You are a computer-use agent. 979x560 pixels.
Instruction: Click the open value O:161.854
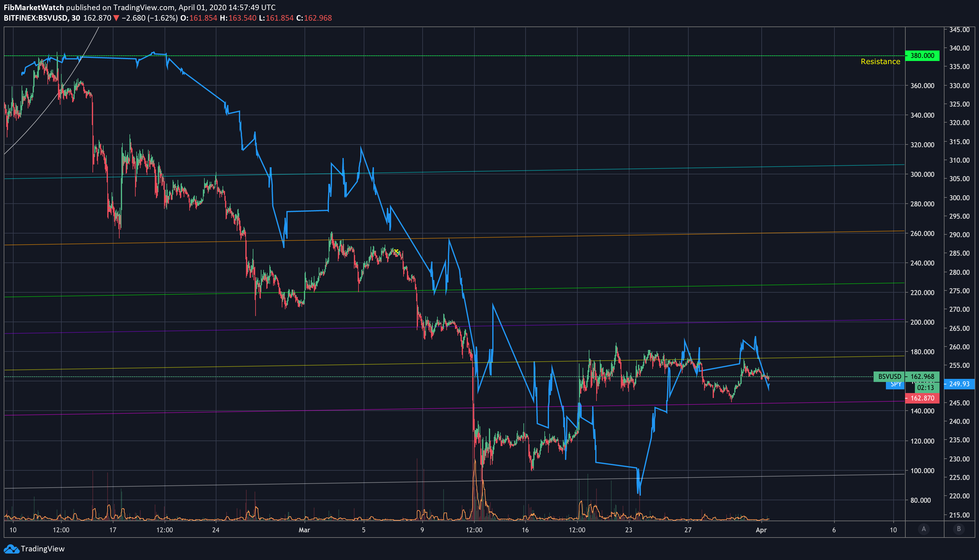pyautogui.click(x=199, y=18)
